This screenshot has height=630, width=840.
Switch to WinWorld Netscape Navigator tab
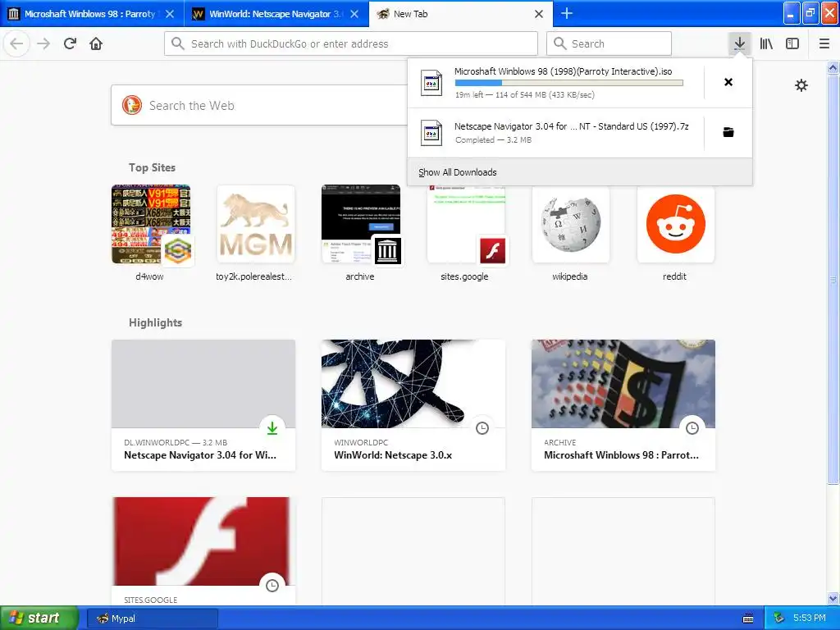click(276, 14)
